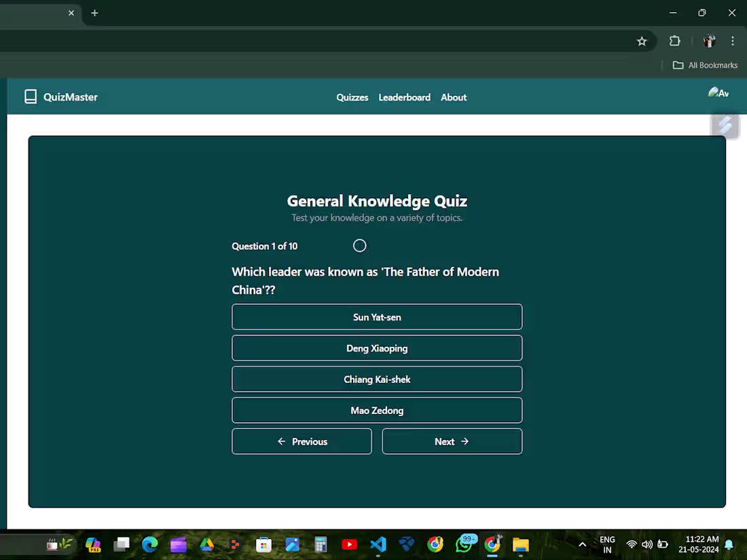The width and height of the screenshot is (747, 560).
Task: Open the Wi-Fi network settings
Action: point(632,544)
